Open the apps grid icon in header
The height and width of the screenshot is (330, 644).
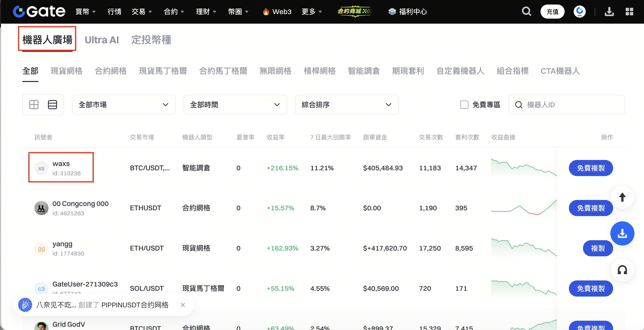pyautogui.click(x=629, y=12)
